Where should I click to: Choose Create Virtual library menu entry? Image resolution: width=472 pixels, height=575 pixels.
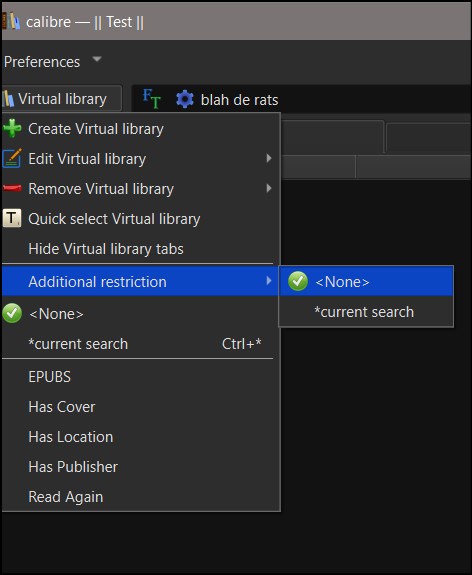coord(141,129)
